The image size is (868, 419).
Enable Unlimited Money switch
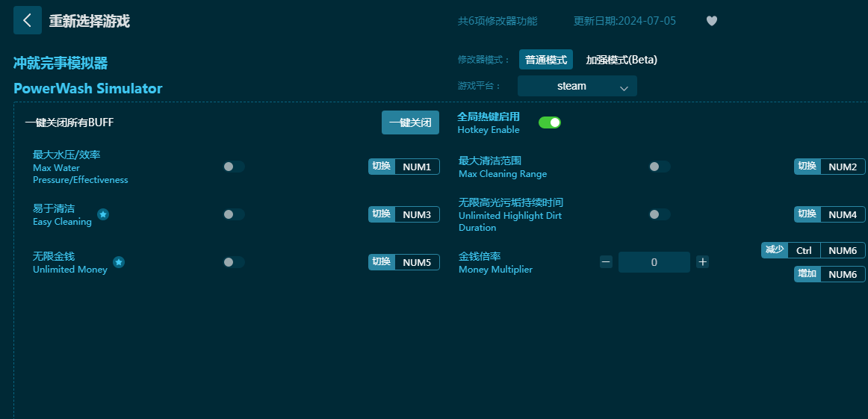(234, 262)
